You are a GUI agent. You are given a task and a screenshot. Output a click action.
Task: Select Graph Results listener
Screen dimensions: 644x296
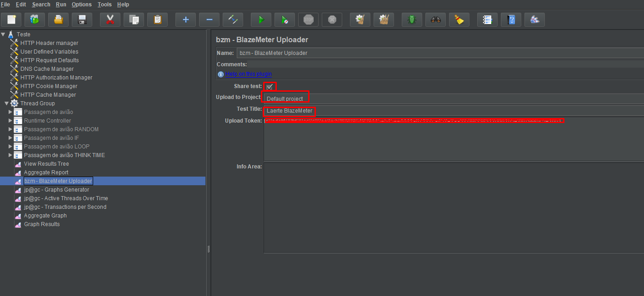42,224
